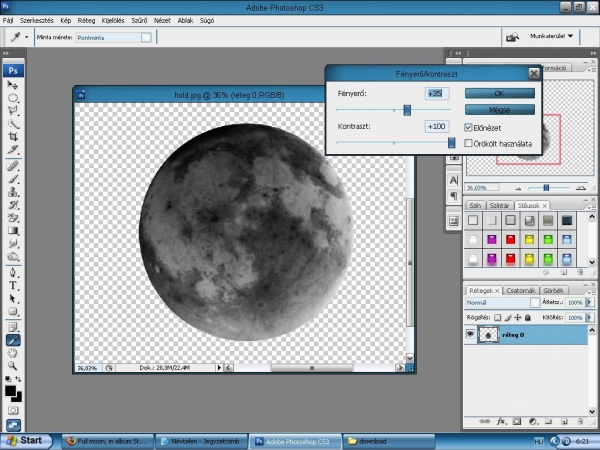Enable the Örökölt használata checkbox
Screen dimensions: 600x450
pyautogui.click(x=468, y=143)
